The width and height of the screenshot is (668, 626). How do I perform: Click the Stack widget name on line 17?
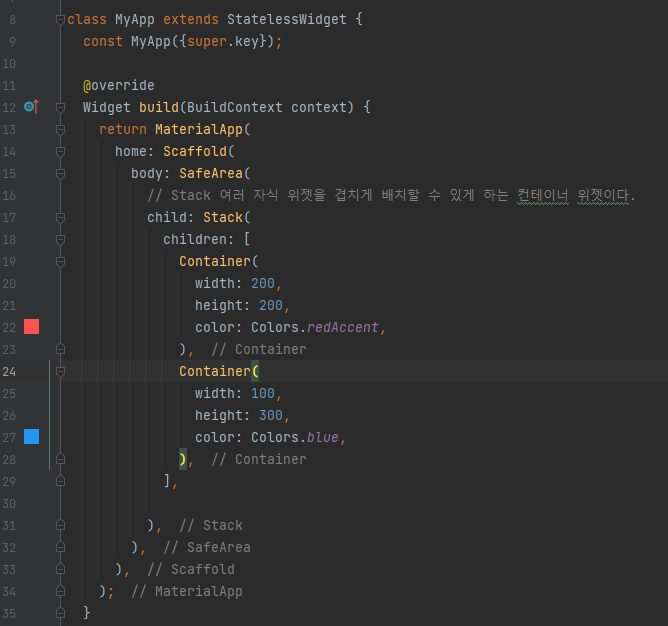point(223,218)
